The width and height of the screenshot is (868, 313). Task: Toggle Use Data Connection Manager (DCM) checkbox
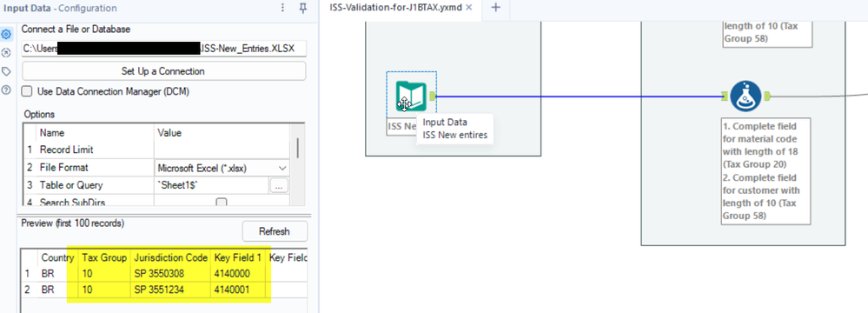(x=26, y=91)
